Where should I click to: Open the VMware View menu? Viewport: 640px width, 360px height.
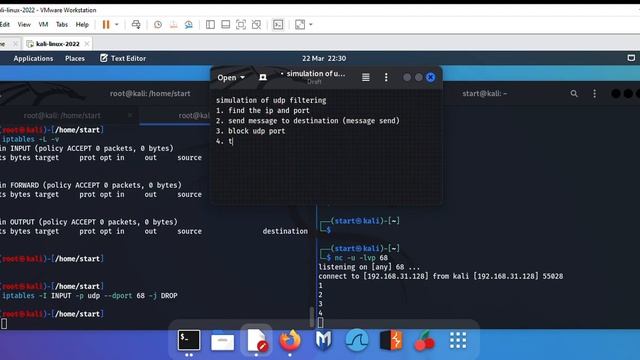[24, 24]
